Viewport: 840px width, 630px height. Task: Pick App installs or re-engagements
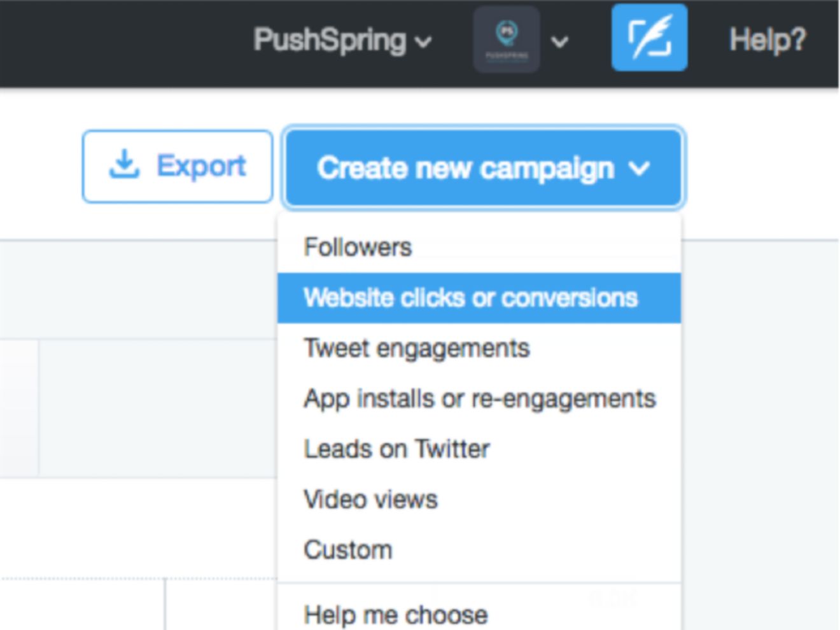pyautogui.click(x=479, y=398)
